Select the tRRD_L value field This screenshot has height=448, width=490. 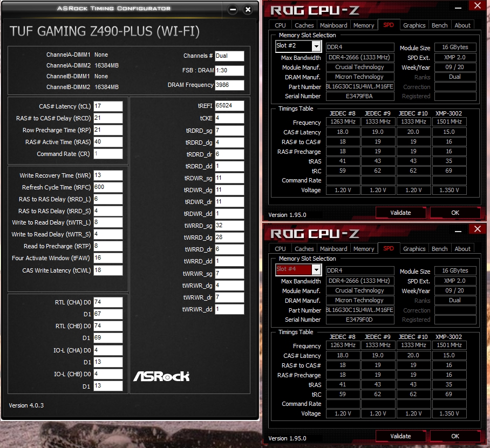108,199
